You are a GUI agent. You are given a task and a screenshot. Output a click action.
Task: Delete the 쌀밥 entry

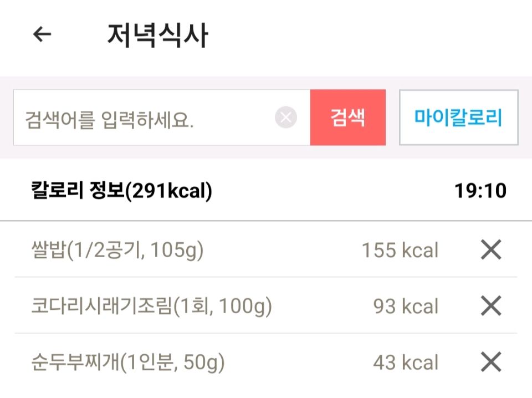coord(490,251)
